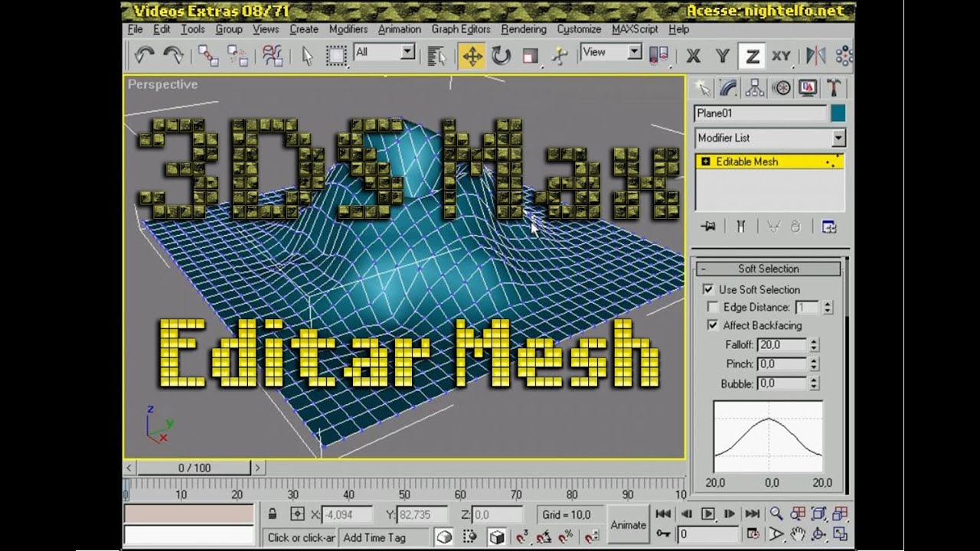
Task: Click the Rectangular Selection Region icon
Action: coord(336,55)
